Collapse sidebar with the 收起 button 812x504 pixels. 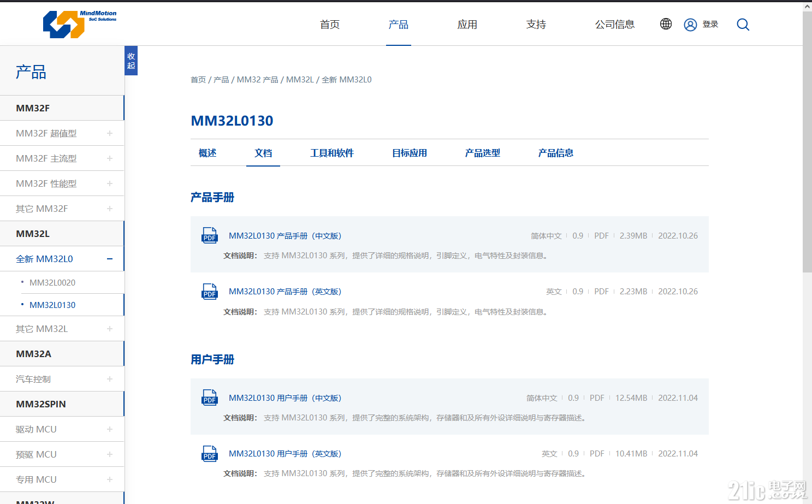(131, 61)
